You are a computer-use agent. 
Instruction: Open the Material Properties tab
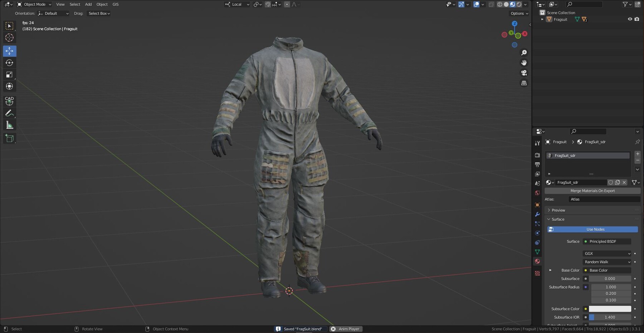pos(537,261)
